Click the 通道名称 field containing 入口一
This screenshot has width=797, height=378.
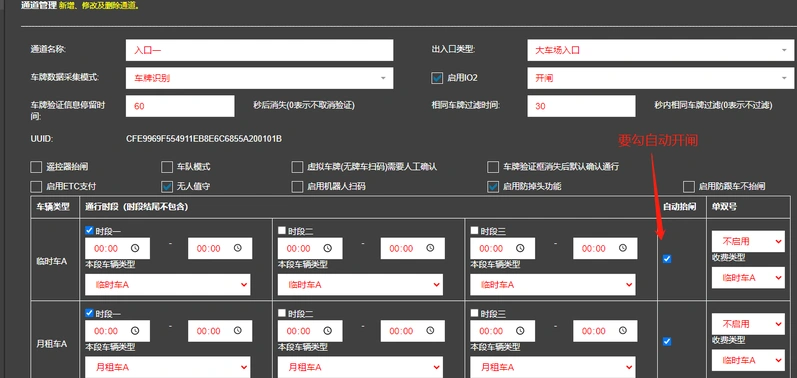[259, 50]
